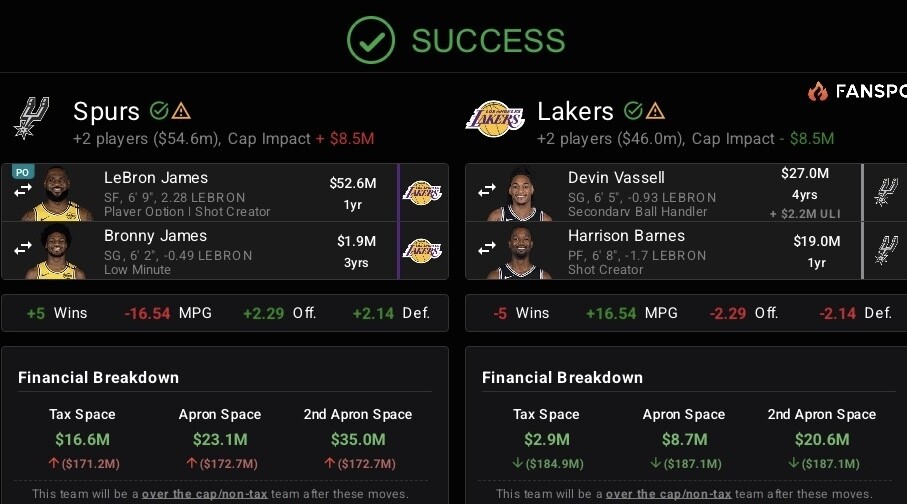This screenshot has width=907, height=504.
Task: Click the green check next to Lakers
Action: point(632,110)
